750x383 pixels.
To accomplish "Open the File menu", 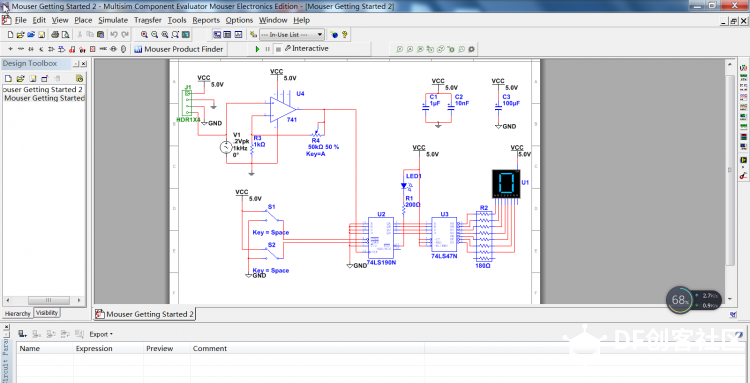I will pos(21,20).
